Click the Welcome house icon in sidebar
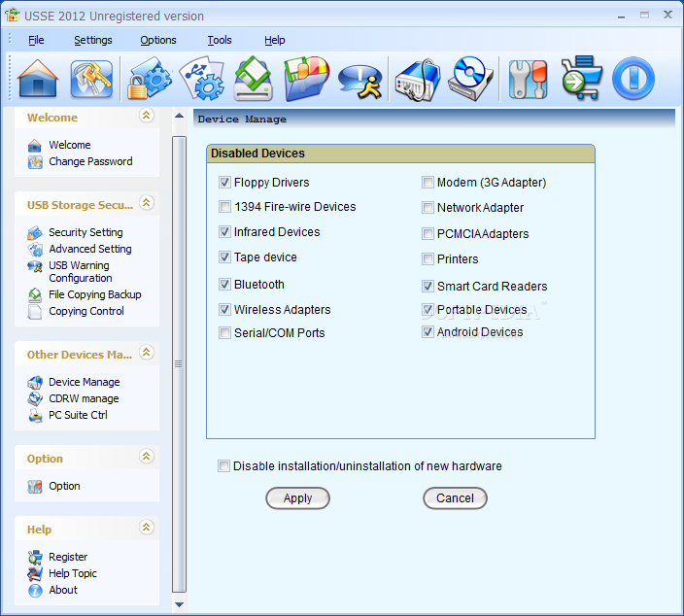The image size is (684, 616). tap(35, 146)
